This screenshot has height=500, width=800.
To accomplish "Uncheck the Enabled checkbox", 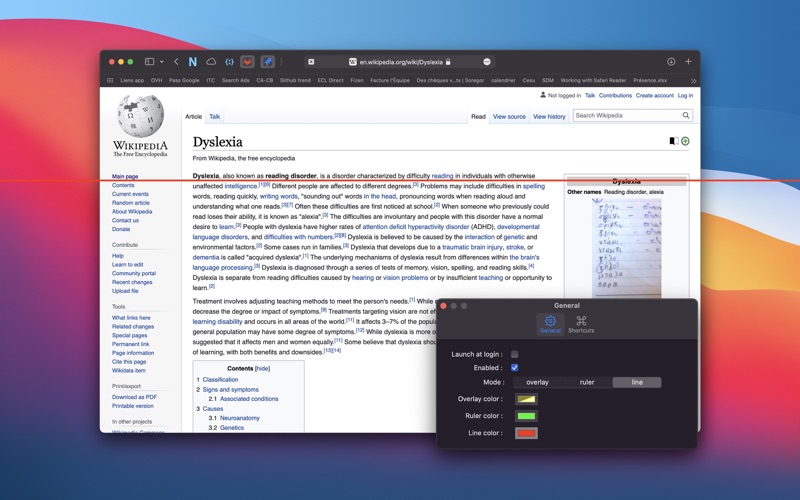I will click(514, 367).
